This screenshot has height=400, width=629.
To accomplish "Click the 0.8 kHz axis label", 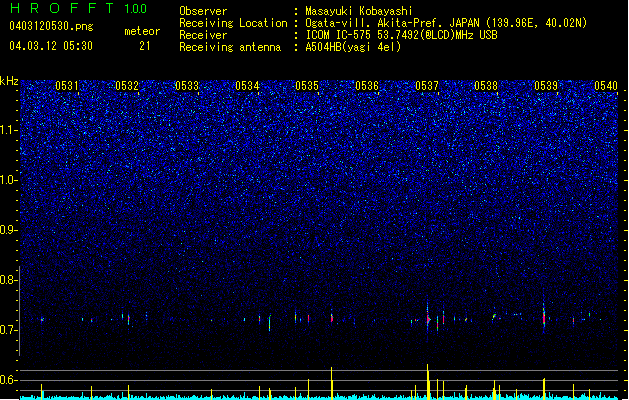I will click(x=9, y=280).
